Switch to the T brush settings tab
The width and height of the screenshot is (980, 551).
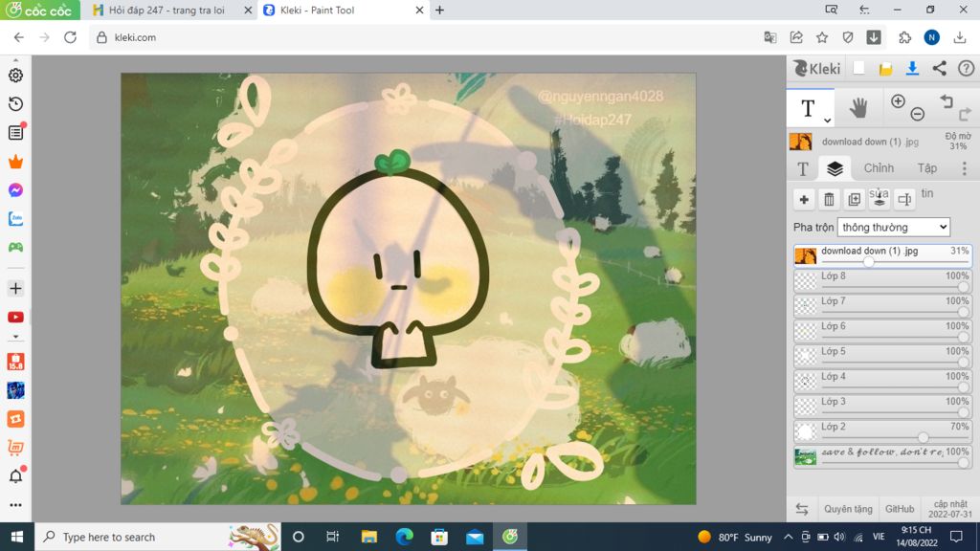(x=803, y=168)
